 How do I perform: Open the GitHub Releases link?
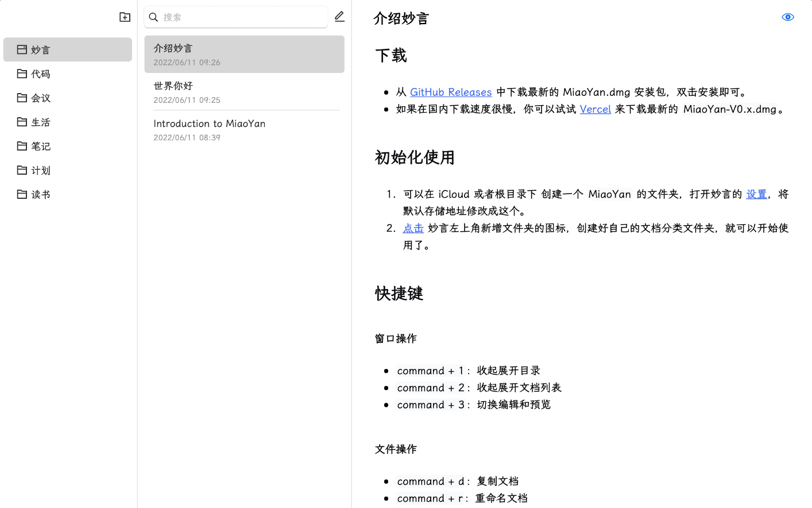(x=450, y=92)
